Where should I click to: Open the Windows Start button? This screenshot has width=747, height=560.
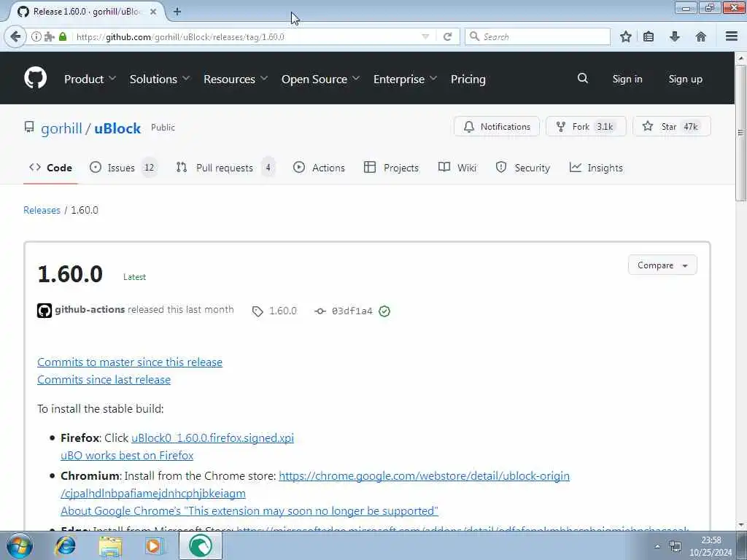point(19,545)
